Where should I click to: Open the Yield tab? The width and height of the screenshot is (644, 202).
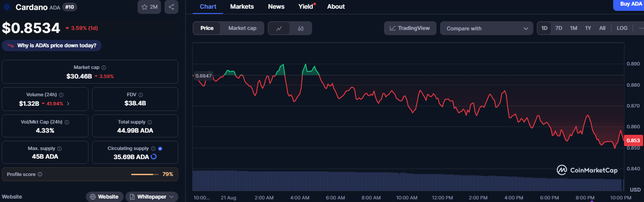tap(306, 7)
